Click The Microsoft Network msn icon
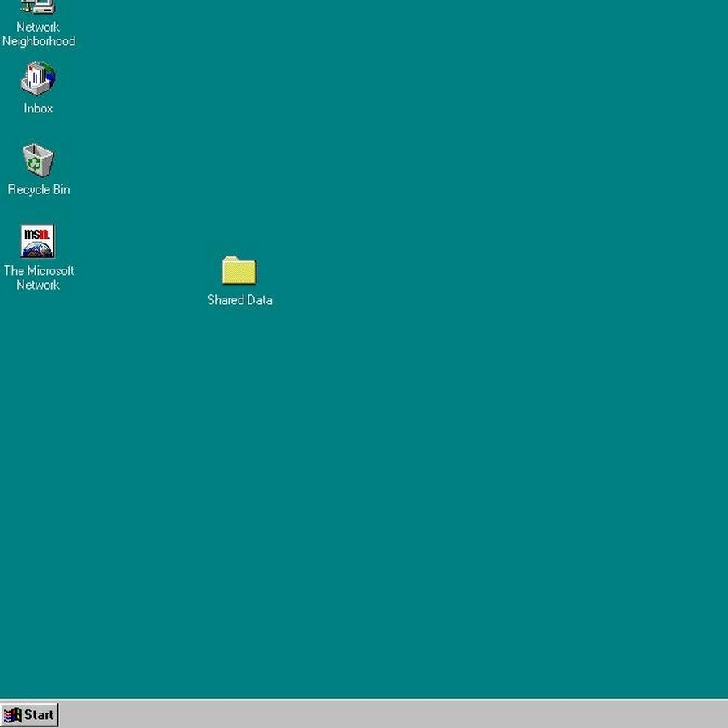Image resolution: width=728 pixels, height=728 pixels. [37, 241]
